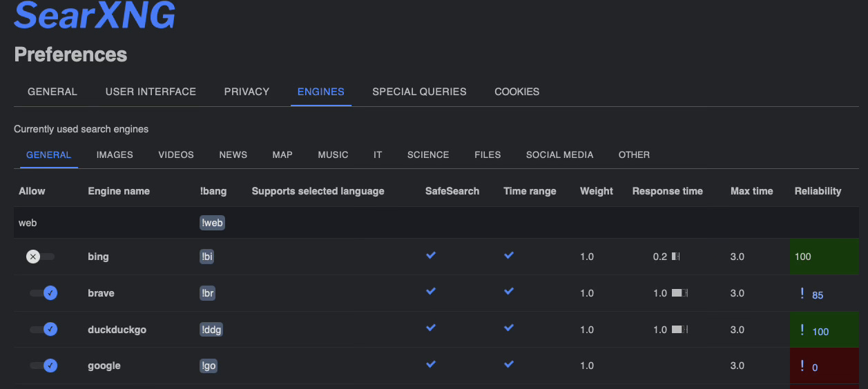Click the !ddg bang badge

click(x=211, y=330)
